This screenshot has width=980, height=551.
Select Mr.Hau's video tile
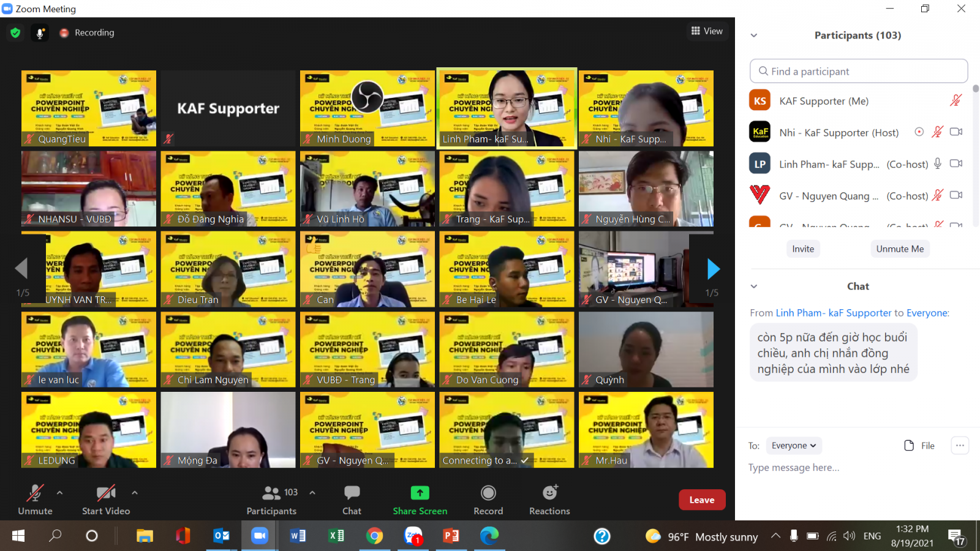tap(646, 430)
